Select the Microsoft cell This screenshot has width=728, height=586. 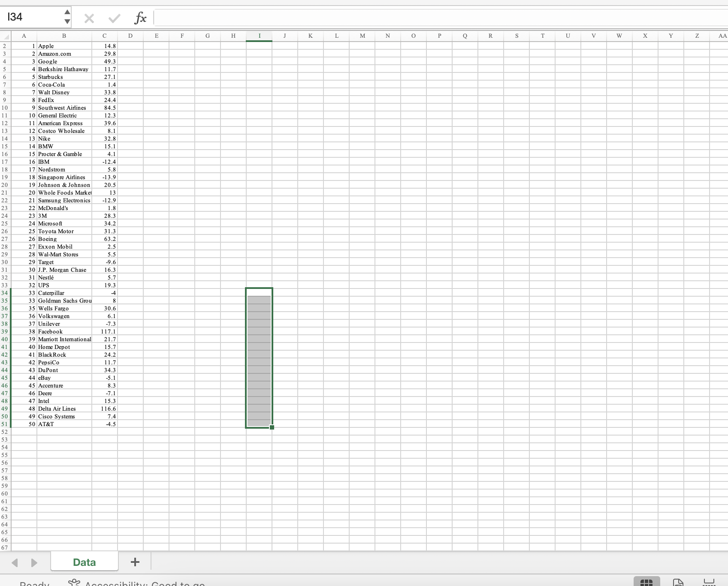click(64, 223)
